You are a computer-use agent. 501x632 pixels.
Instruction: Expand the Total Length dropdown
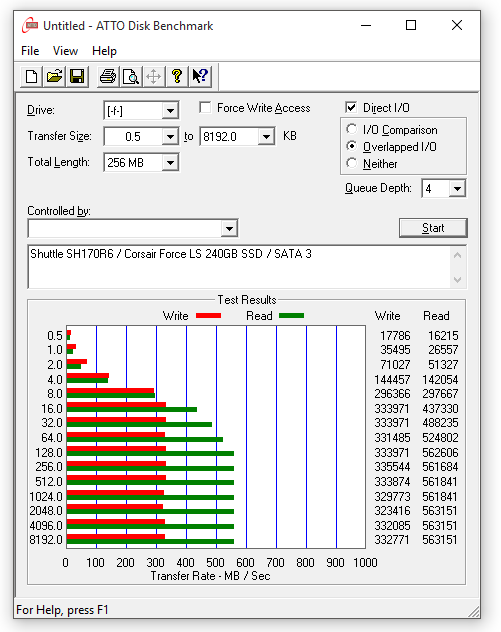coord(170,163)
